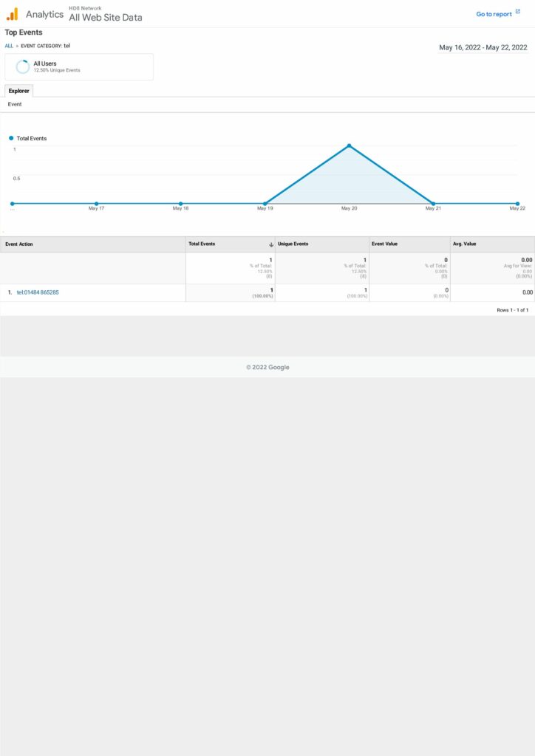The width and height of the screenshot is (535, 756).
Task: Click the ALL breadcrumb link
Action: pos(9,46)
